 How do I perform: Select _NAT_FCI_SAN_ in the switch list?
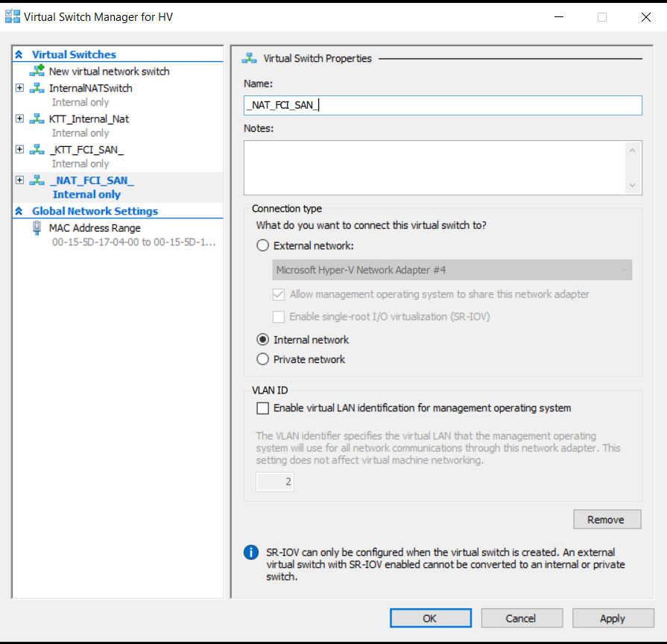pos(92,180)
